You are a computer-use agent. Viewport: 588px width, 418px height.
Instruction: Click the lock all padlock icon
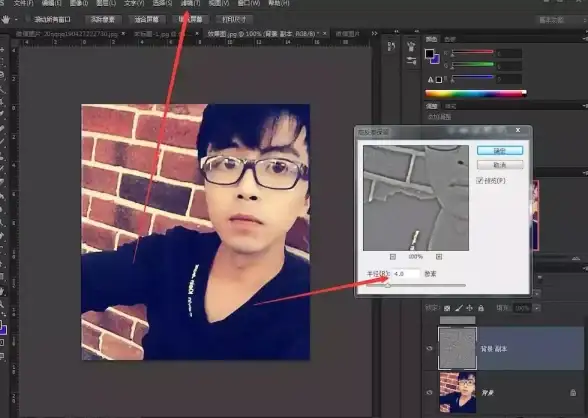(481, 308)
